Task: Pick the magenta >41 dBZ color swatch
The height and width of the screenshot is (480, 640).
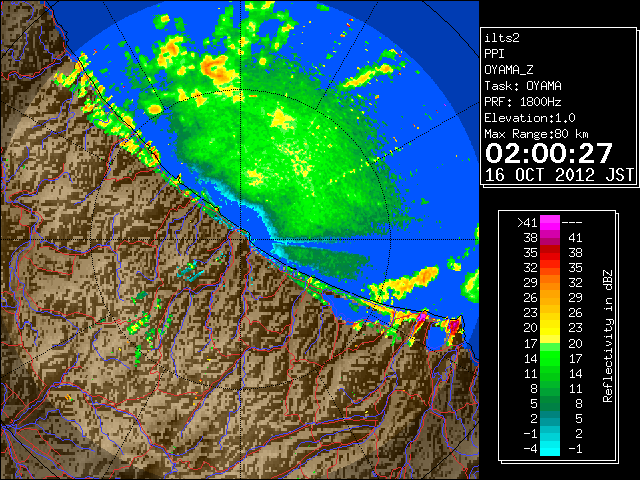Action: click(550, 223)
